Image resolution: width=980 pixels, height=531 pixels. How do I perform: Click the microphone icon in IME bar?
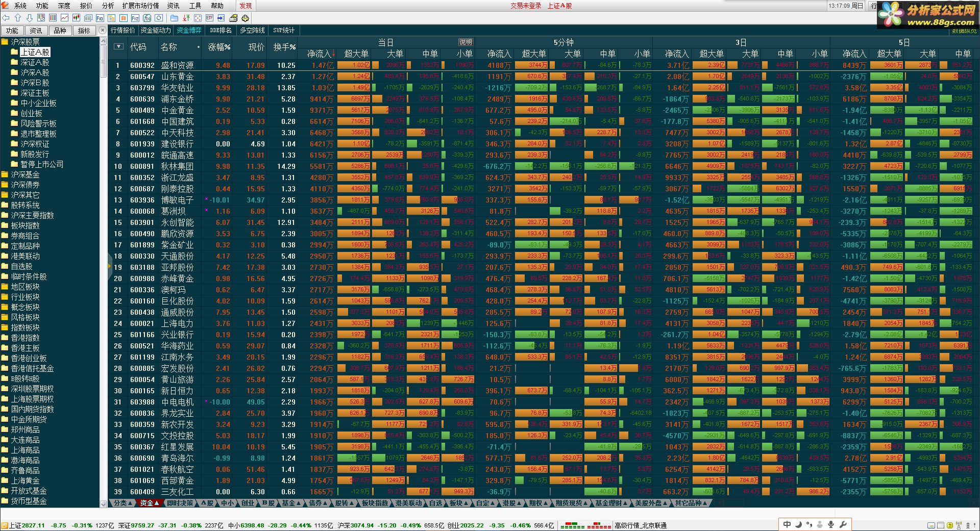point(831,524)
